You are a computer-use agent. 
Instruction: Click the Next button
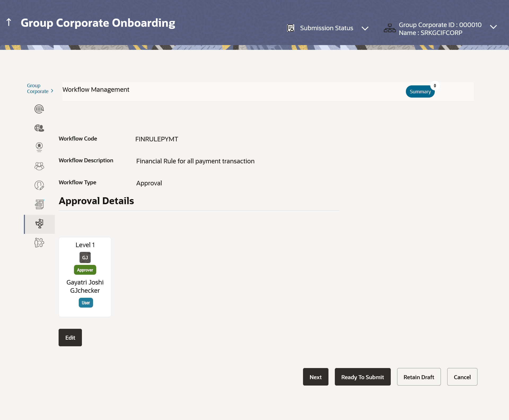pos(315,377)
